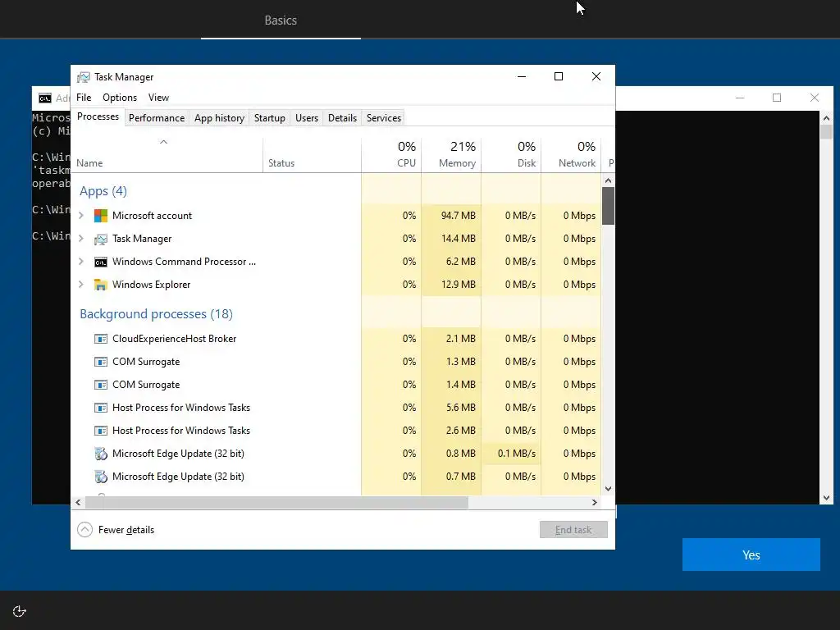Close the Command Prompt window
Screen dimensions: 840x630
tap(815, 98)
